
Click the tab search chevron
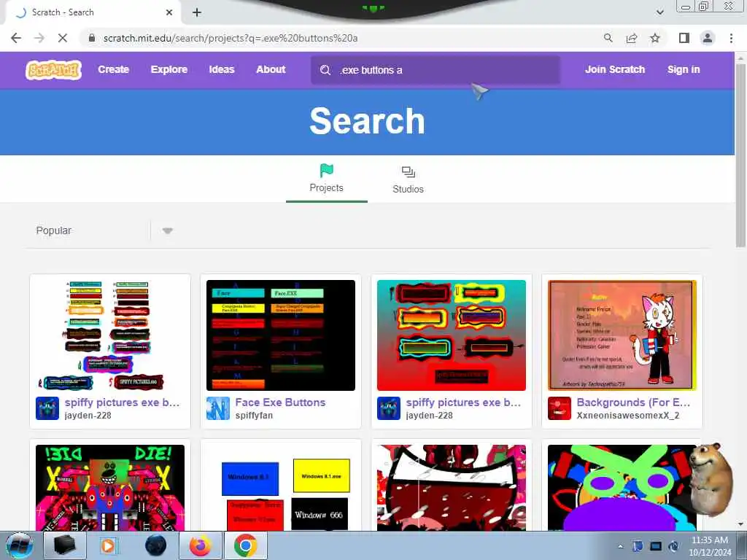(659, 12)
